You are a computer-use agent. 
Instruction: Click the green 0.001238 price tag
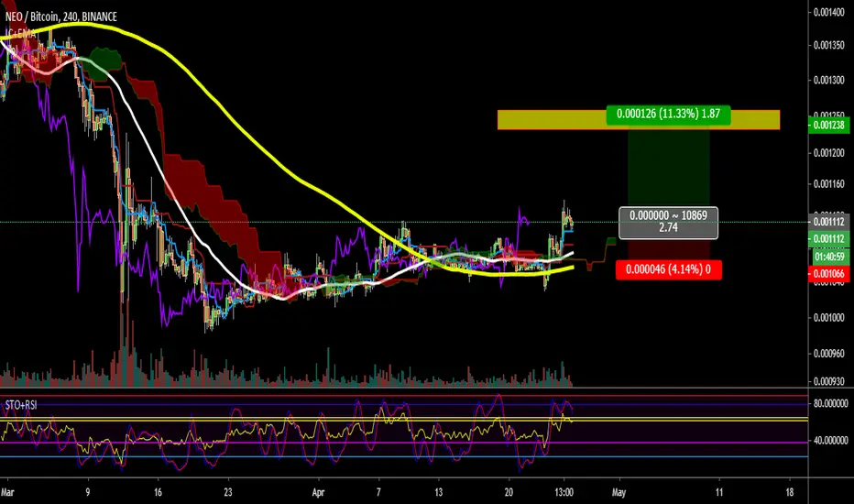(829, 126)
